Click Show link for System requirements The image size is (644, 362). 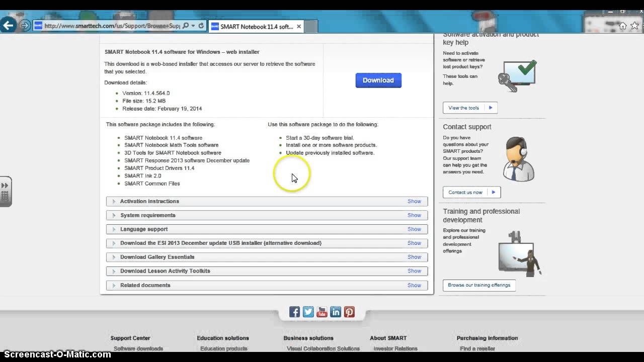point(414,215)
